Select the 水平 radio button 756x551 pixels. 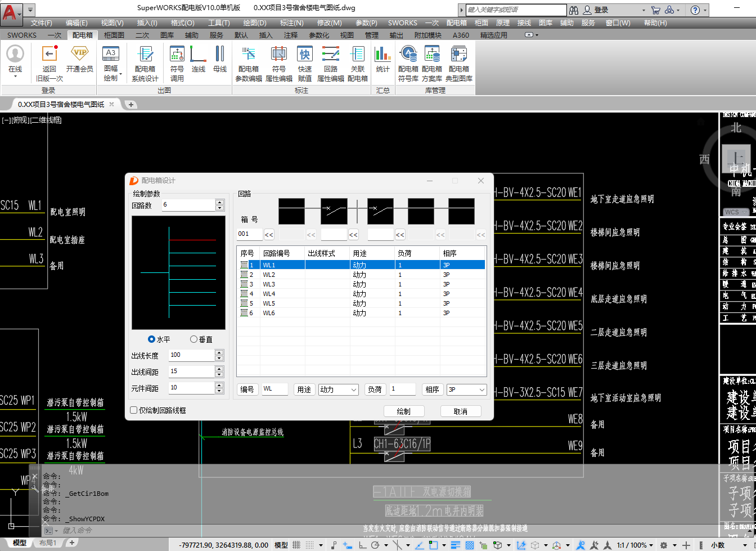point(151,339)
